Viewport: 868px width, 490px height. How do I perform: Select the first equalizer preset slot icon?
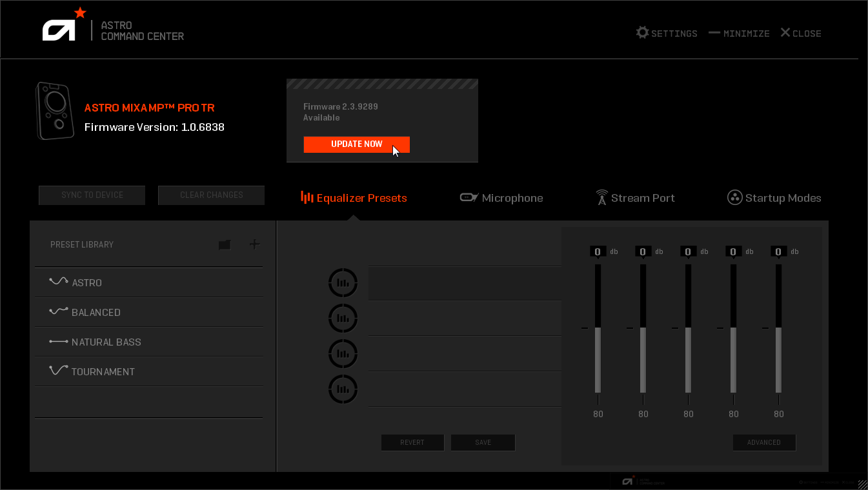click(x=343, y=282)
